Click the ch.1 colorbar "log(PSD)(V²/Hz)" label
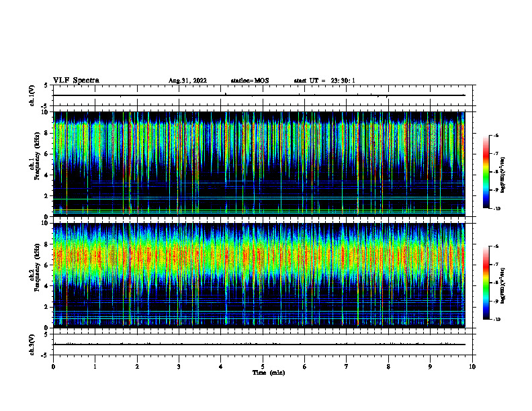532x411 pixels. (x=503, y=175)
